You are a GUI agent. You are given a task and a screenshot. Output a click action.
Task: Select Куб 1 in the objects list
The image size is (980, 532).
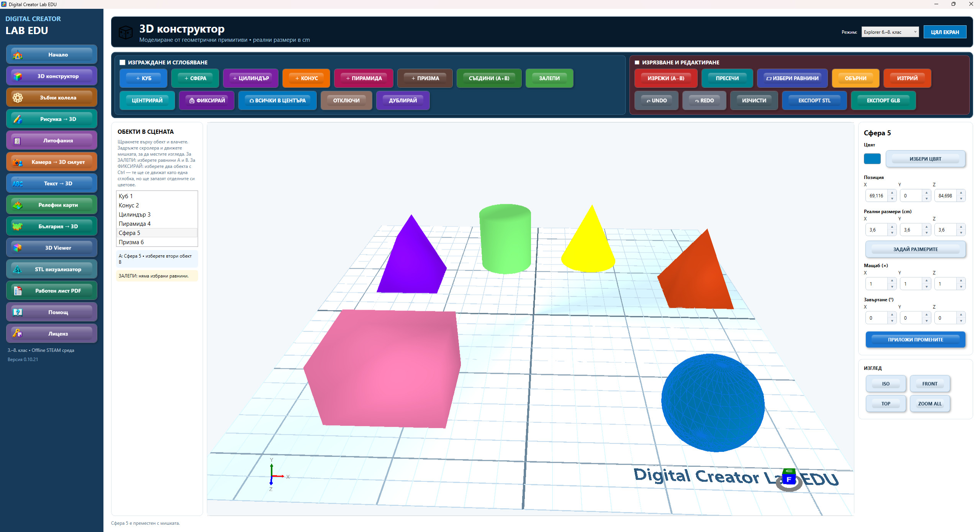tap(157, 196)
